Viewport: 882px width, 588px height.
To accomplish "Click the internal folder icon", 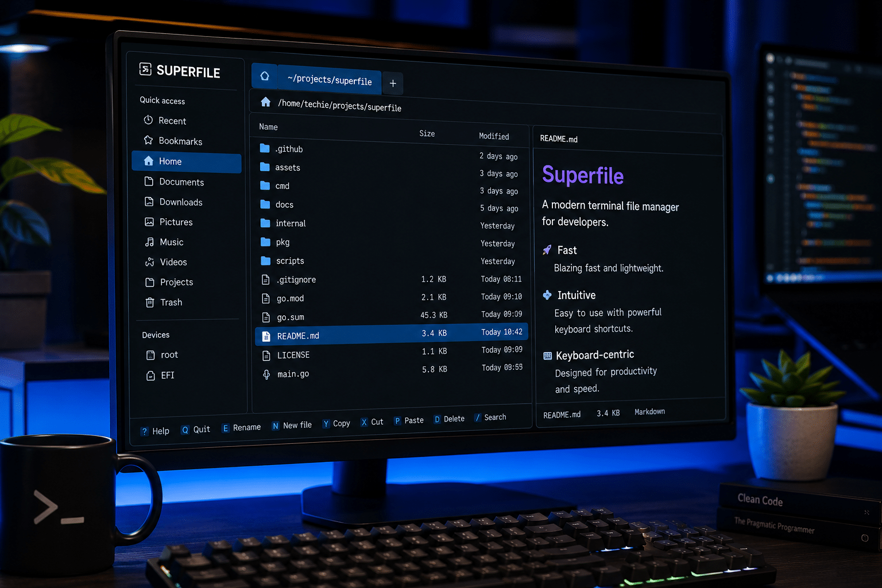I will [265, 223].
